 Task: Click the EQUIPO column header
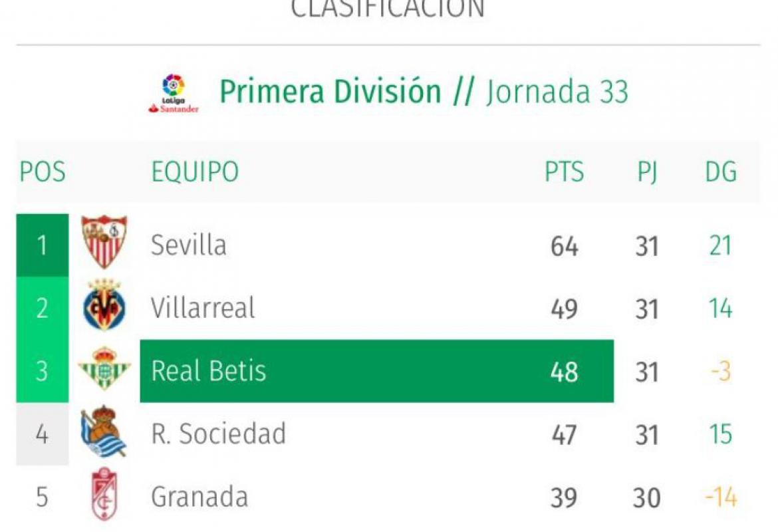(x=195, y=172)
